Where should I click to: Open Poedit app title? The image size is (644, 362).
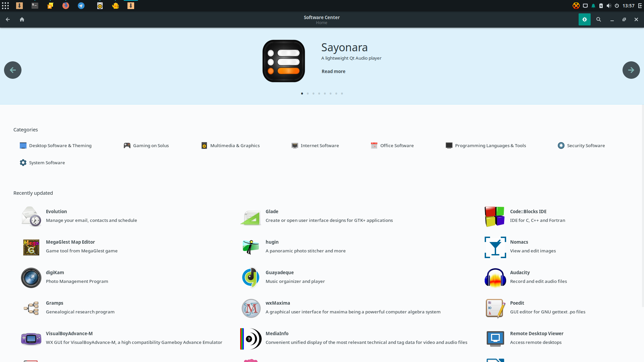(517, 303)
